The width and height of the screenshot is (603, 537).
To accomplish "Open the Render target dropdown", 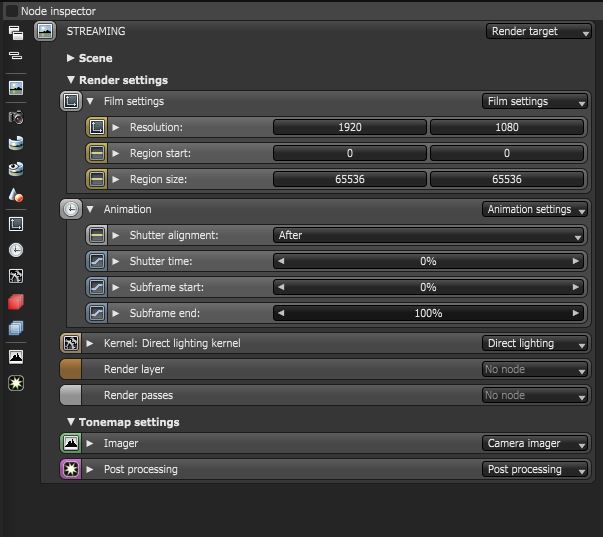I will 539,32.
